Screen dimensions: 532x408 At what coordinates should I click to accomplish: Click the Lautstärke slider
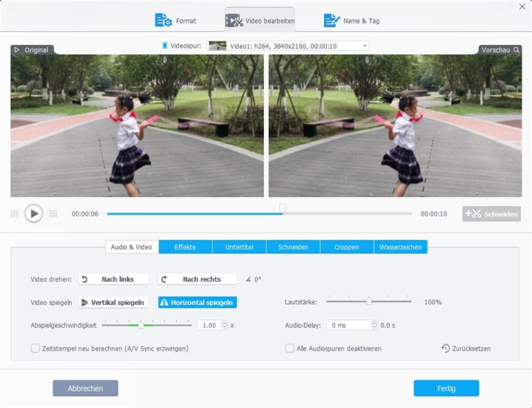point(369,302)
